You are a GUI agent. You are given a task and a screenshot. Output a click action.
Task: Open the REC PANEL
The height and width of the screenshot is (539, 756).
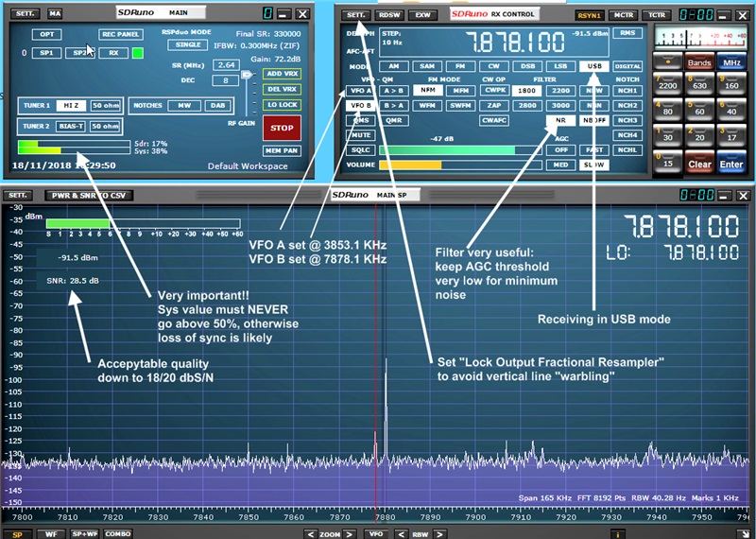tap(121, 34)
